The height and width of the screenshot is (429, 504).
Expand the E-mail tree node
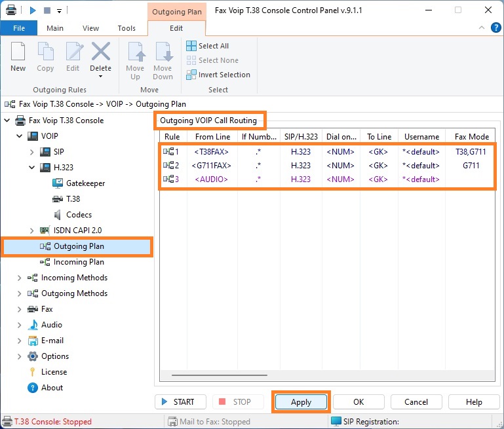pyautogui.click(x=19, y=341)
